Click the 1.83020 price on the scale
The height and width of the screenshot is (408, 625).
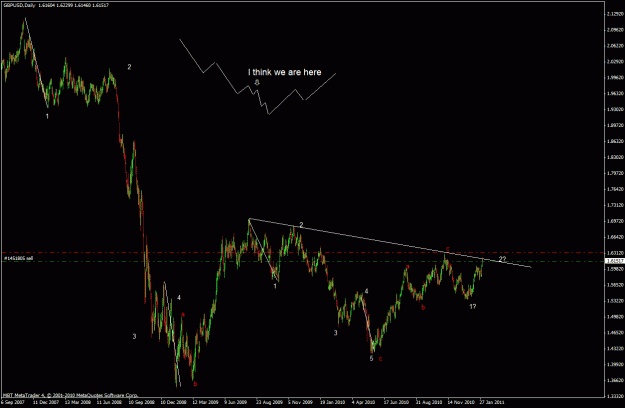616,157
